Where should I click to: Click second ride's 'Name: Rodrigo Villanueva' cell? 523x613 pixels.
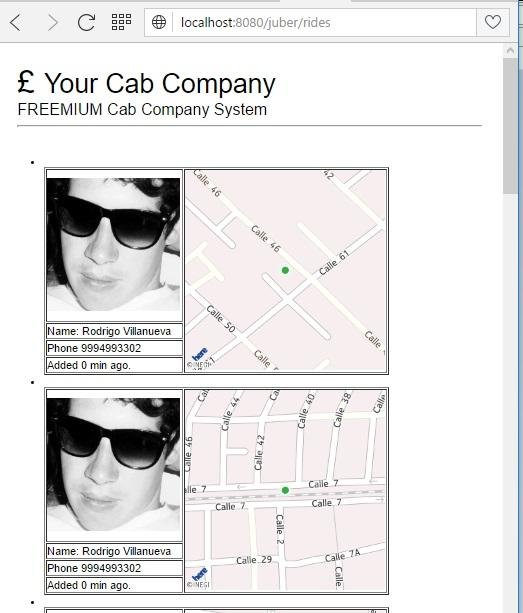[114, 551]
